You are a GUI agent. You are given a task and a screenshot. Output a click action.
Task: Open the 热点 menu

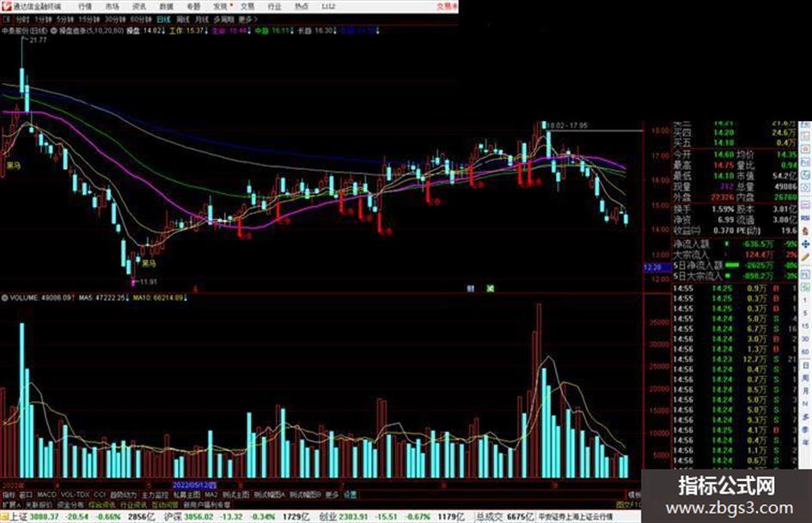[302, 6]
